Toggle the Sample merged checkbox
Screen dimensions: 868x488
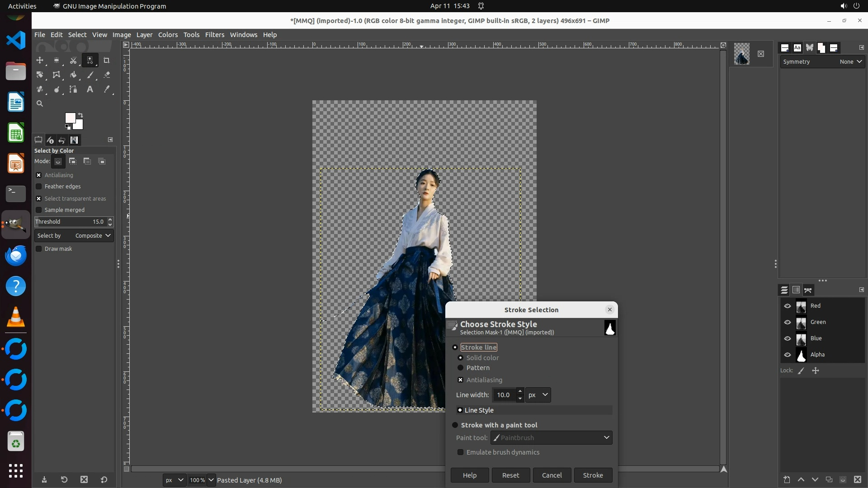[39, 210]
